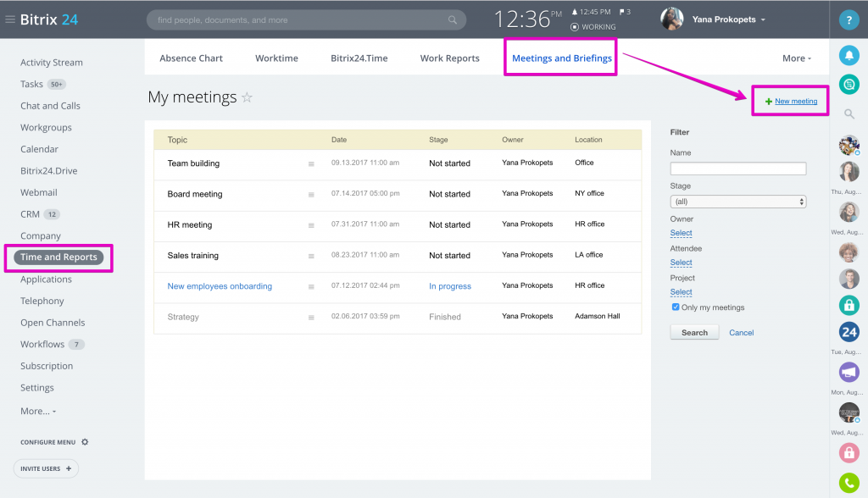Viewport: 868px width, 498px height.
Task: Click the In progress stage text
Action: click(450, 286)
